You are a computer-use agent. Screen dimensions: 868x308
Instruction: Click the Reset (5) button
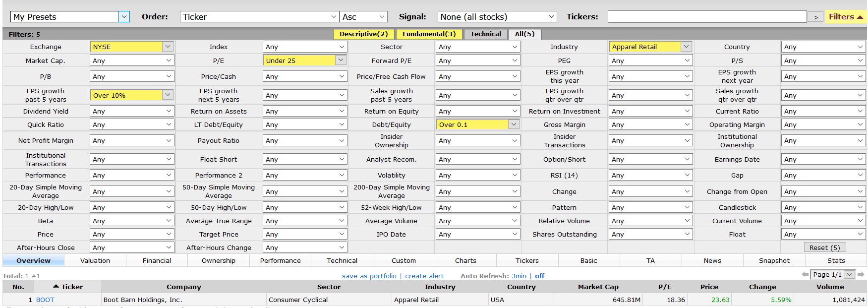pyautogui.click(x=824, y=247)
